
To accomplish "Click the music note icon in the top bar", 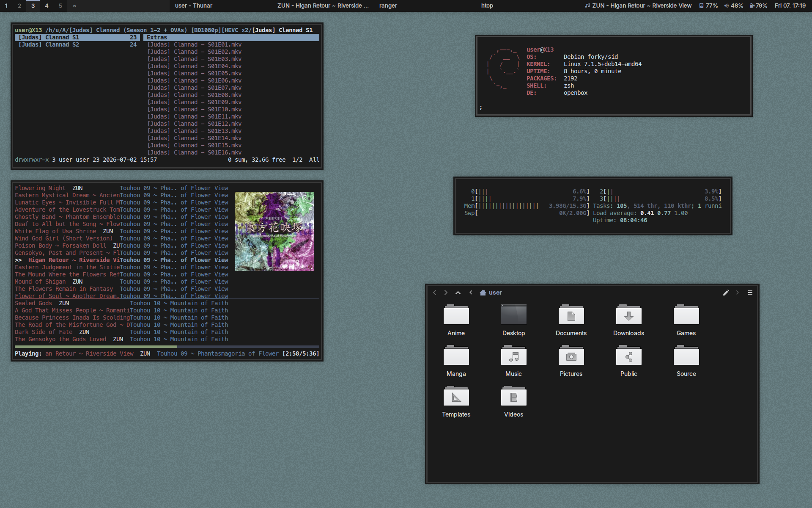I will pos(587,6).
